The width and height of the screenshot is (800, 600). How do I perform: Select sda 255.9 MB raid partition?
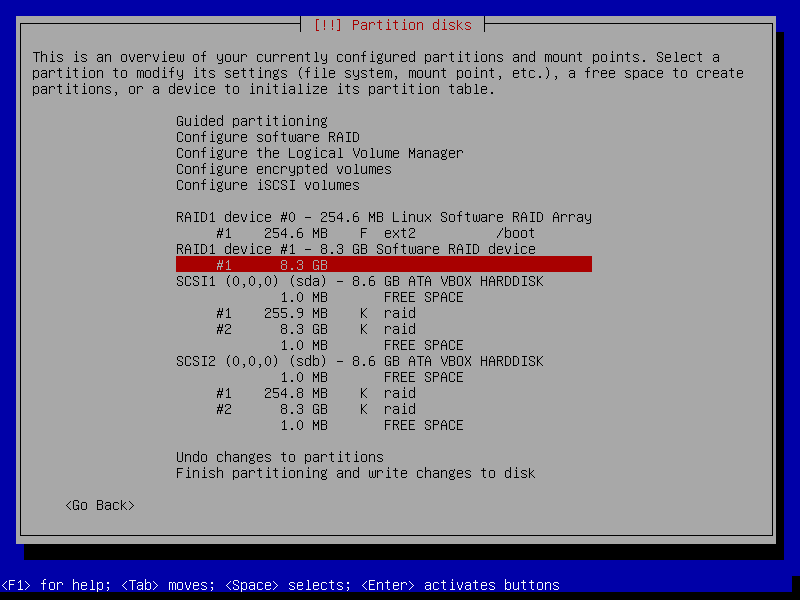315,313
